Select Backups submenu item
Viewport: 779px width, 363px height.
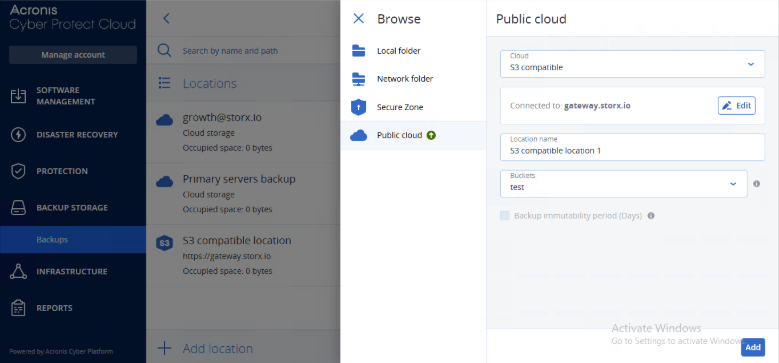pyautogui.click(x=73, y=239)
